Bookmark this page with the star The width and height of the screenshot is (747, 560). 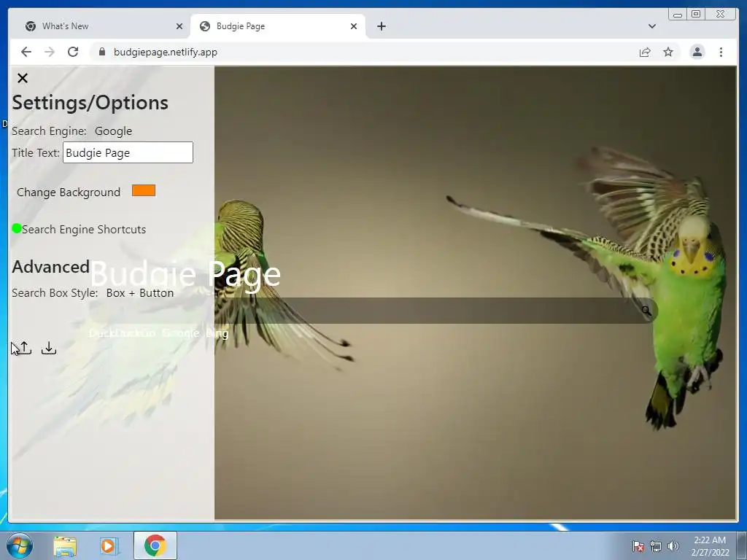click(x=668, y=52)
